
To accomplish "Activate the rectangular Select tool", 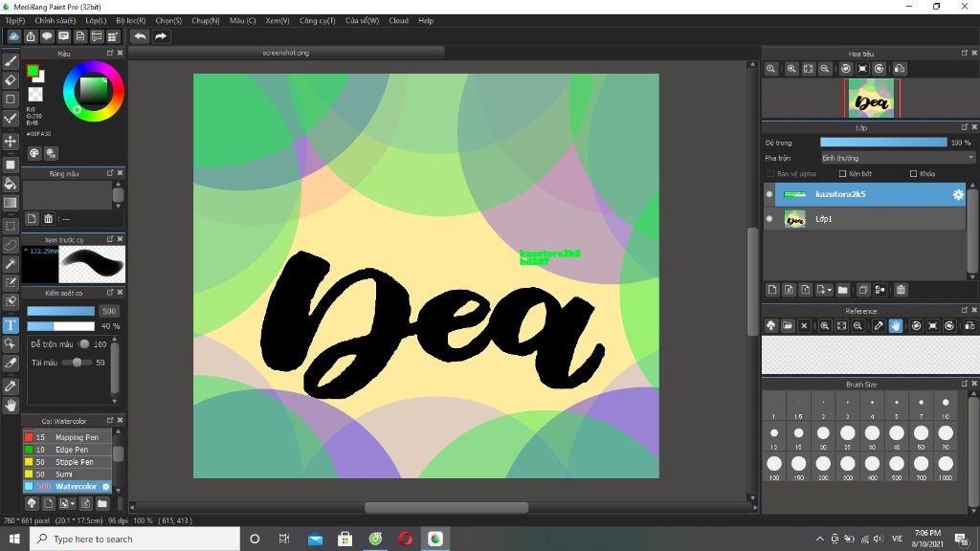I will (10, 226).
